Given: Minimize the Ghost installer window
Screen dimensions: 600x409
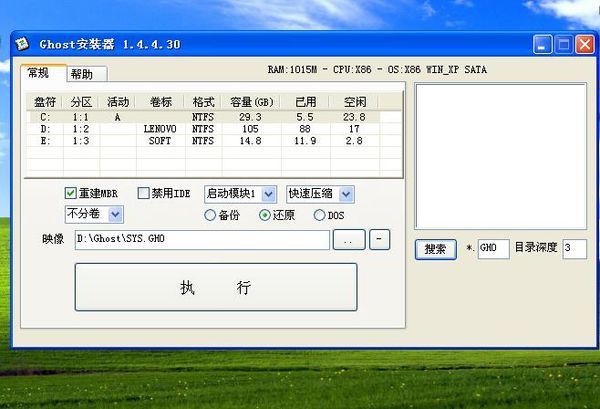Looking at the screenshot, I should point(542,44).
